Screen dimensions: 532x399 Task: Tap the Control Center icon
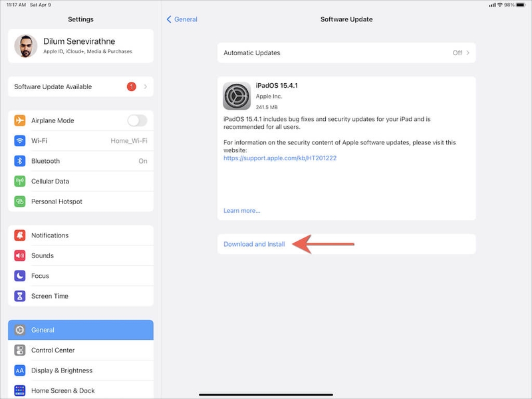[20, 350]
